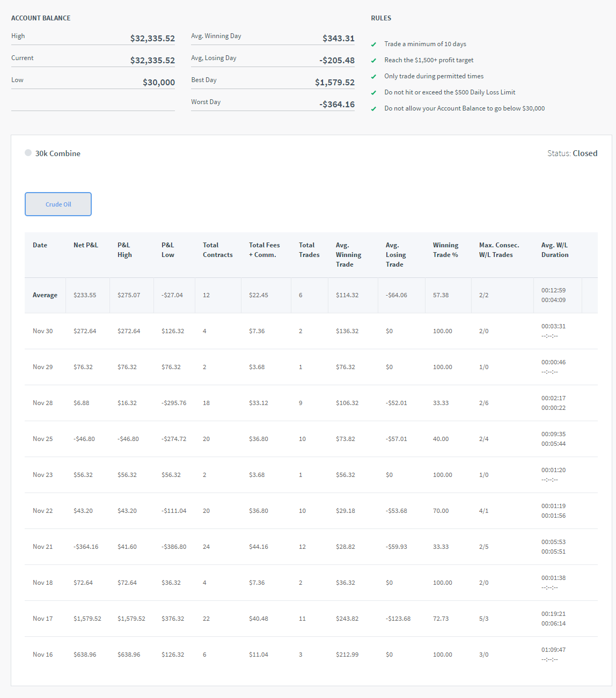Select the Nov 30 row date
Screen dimensions: 616x698
pyautogui.click(x=43, y=331)
